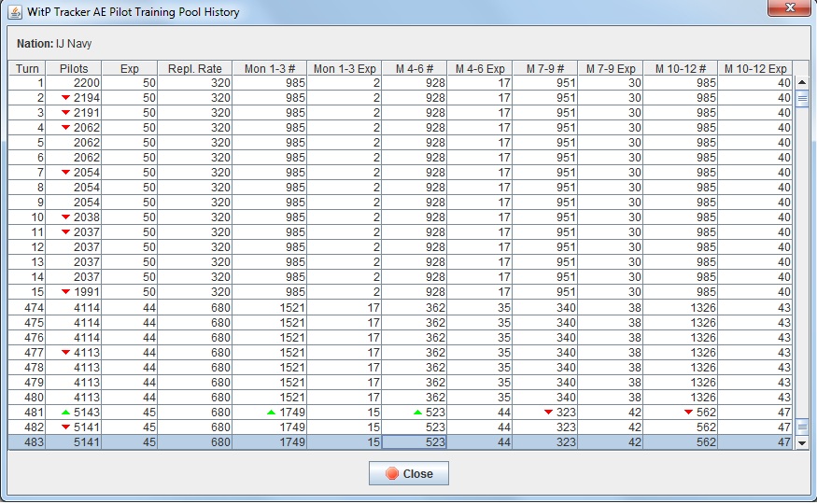Click the M 7-9 Exp column header
The width and height of the screenshot is (817, 504).
(610, 68)
